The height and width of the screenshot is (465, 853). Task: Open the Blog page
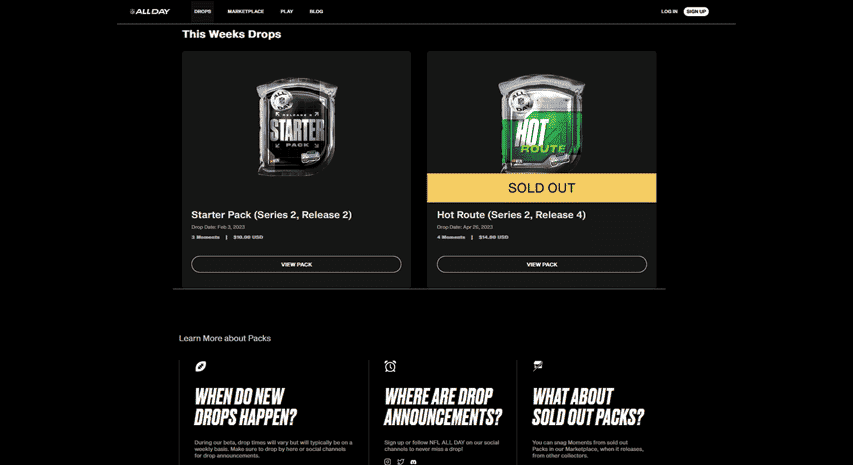[x=316, y=11]
